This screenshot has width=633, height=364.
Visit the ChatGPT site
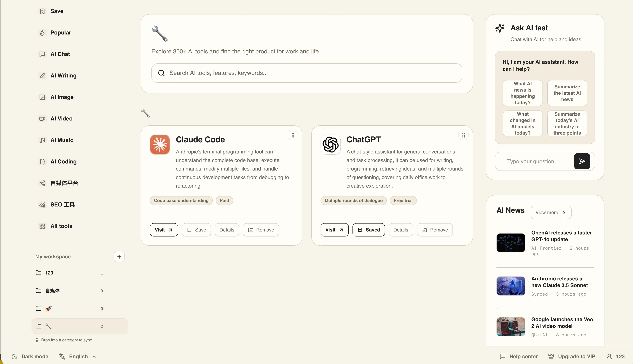[x=334, y=230]
